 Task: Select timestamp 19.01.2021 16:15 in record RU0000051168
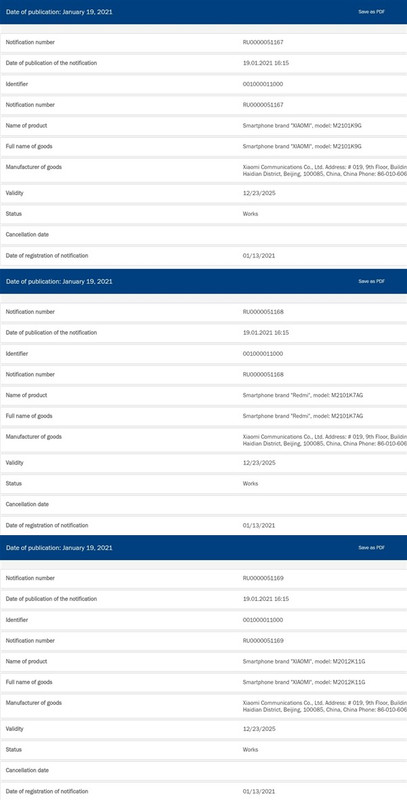pyautogui.click(x=266, y=333)
